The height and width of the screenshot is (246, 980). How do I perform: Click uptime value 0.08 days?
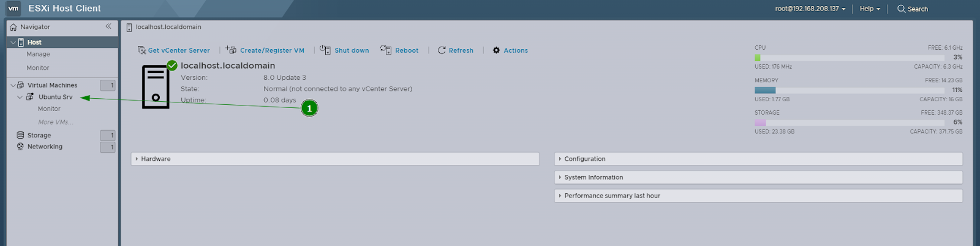280,100
